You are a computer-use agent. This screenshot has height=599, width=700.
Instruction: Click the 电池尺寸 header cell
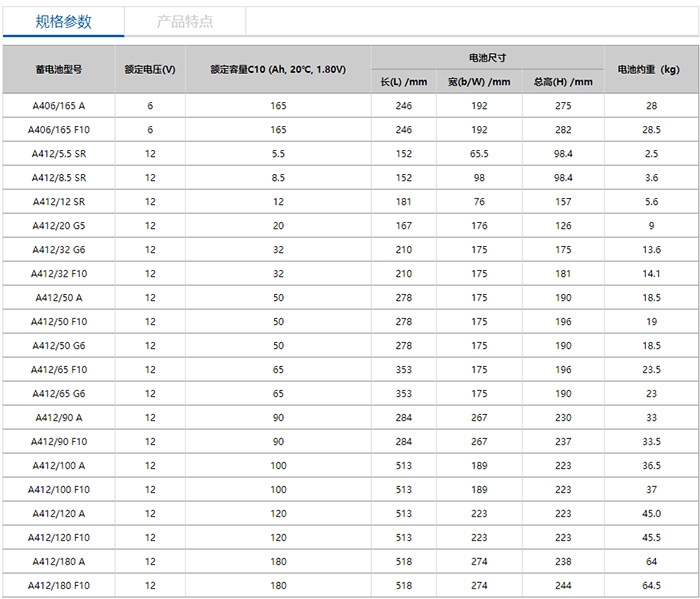[x=487, y=57]
